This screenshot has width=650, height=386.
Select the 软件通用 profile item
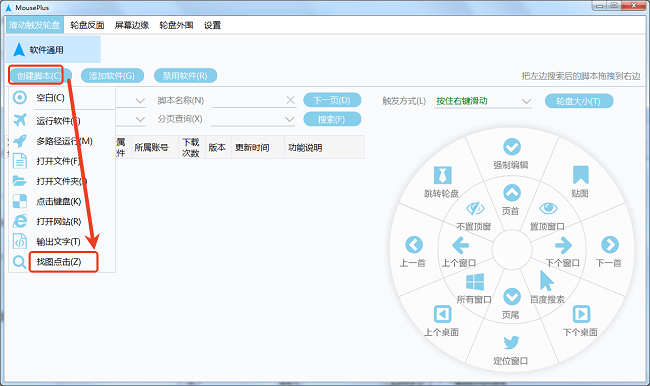(53, 49)
